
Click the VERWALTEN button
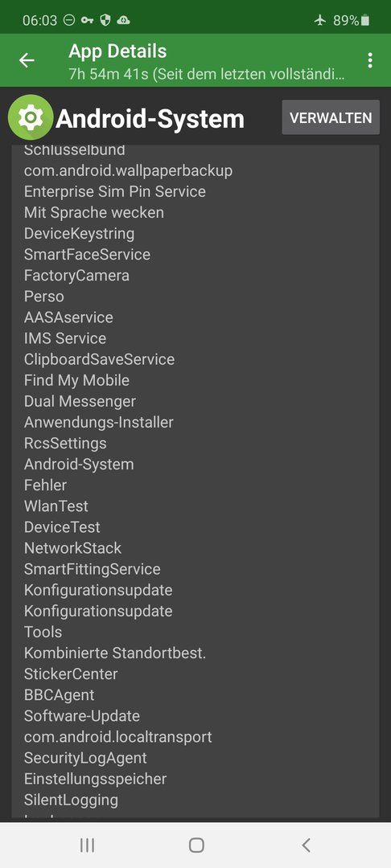pyautogui.click(x=331, y=117)
